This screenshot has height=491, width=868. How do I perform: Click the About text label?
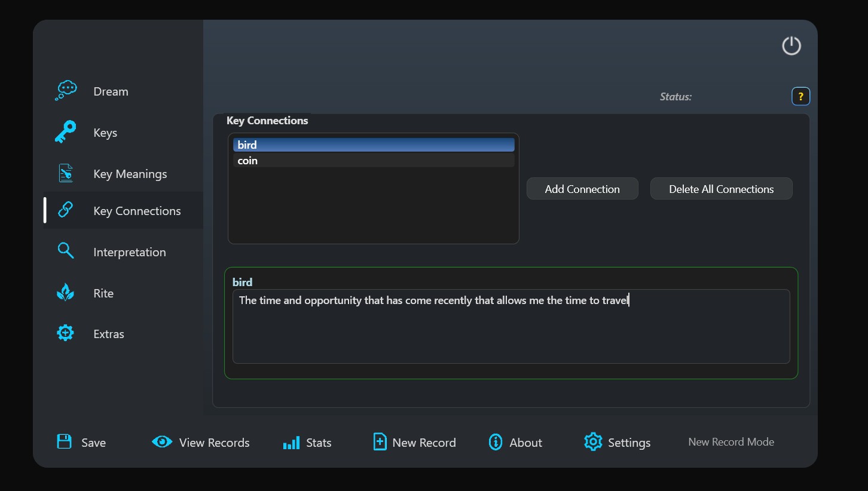pos(525,443)
